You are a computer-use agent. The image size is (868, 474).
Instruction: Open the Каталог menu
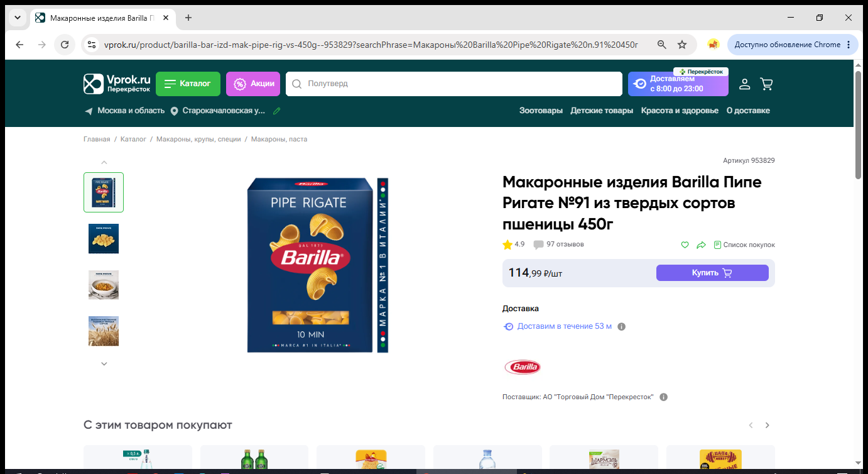tap(188, 84)
